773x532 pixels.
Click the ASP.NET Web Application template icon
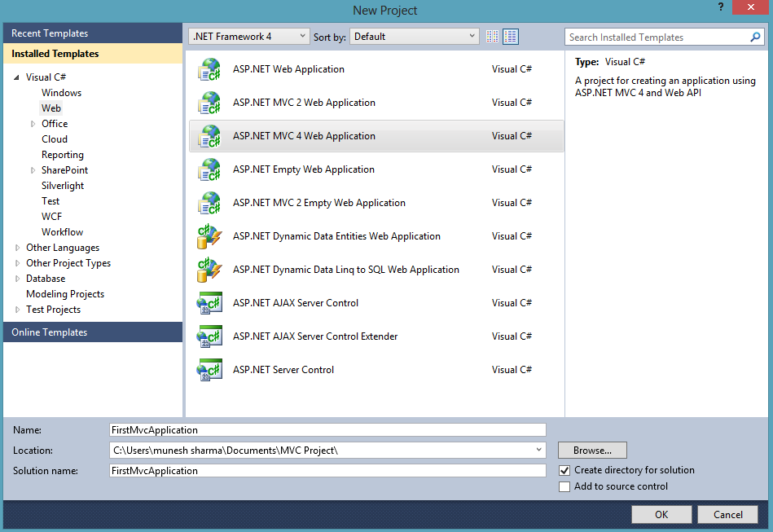(x=209, y=69)
